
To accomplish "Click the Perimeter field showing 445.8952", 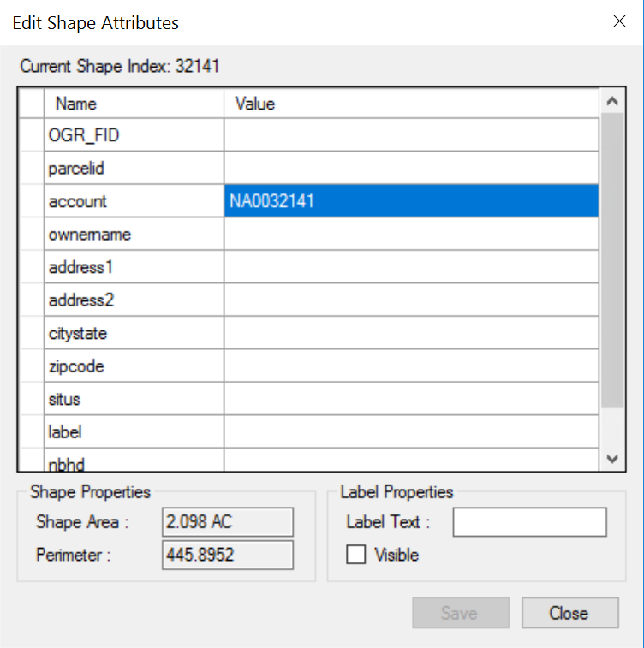I will [x=227, y=555].
